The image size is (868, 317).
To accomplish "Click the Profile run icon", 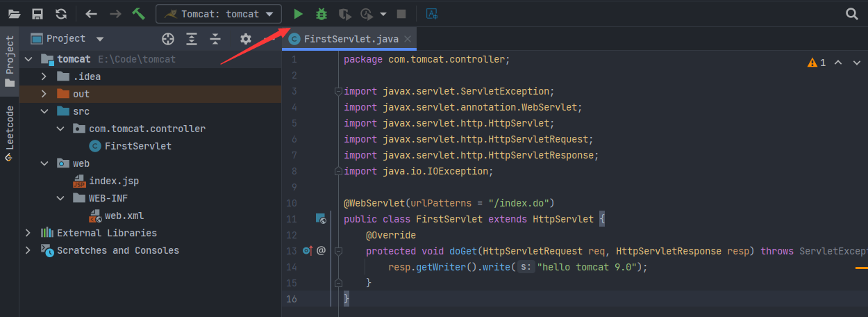I will point(367,13).
